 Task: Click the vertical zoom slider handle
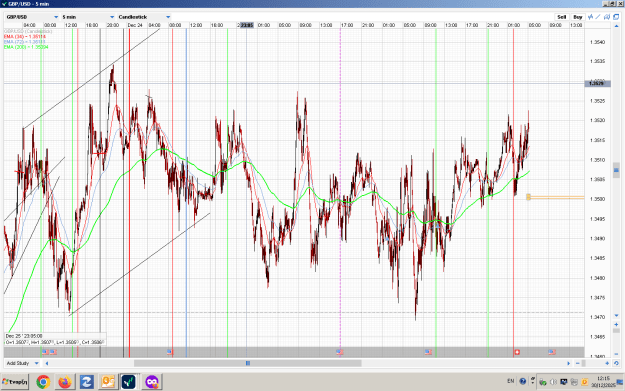(616, 330)
